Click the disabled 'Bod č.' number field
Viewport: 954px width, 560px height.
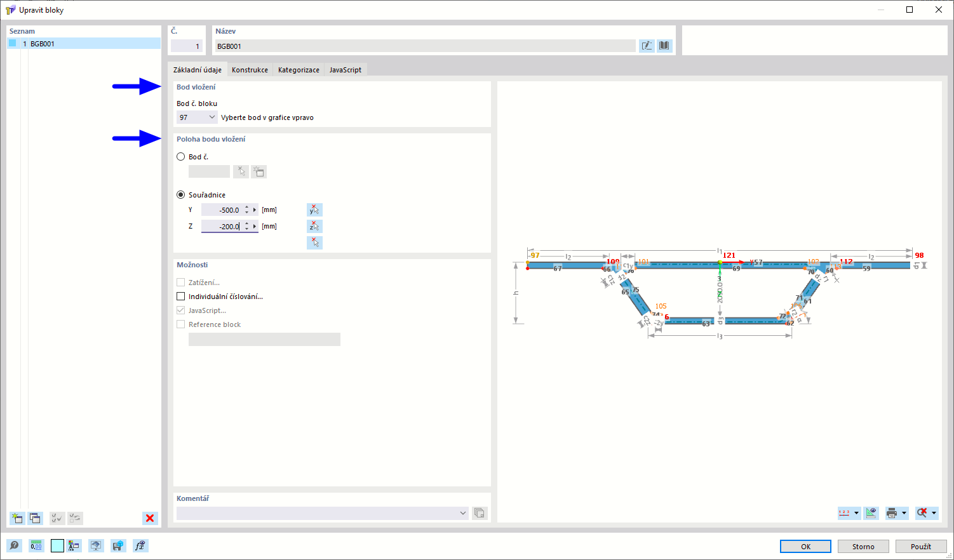(x=209, y=171)
